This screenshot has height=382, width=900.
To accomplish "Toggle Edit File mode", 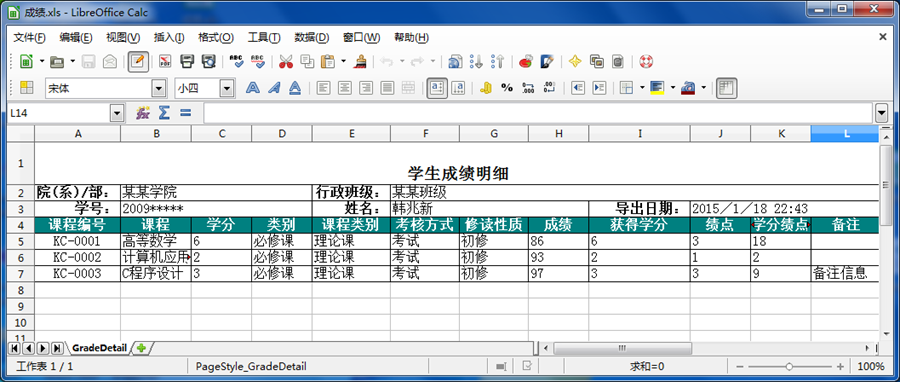I will (138, 61).
